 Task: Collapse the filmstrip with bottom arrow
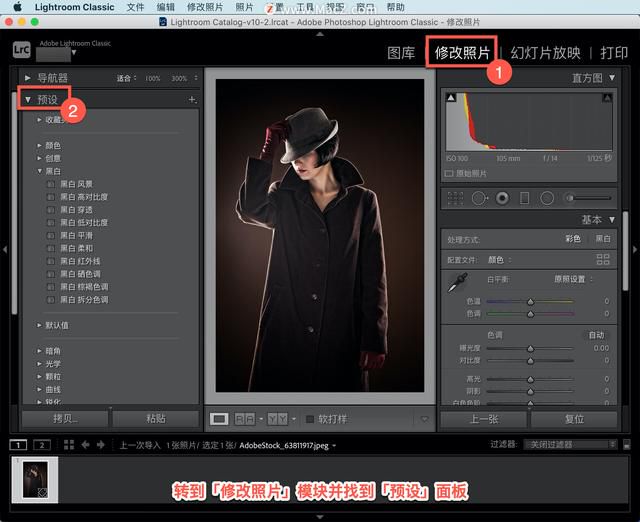(320, 517)
